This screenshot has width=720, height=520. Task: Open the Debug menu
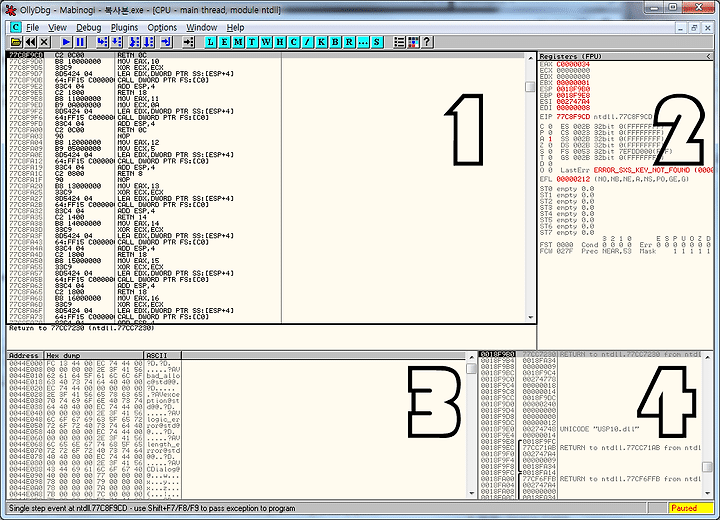point(89,28)
